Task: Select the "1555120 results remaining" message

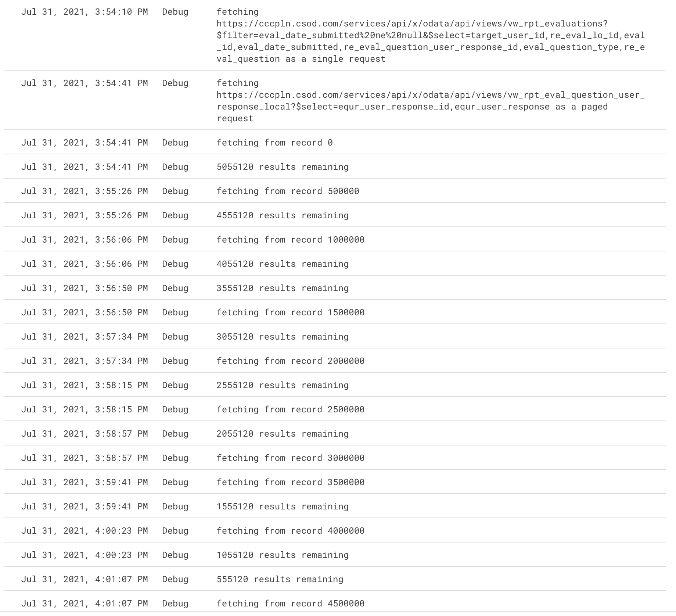Action: click(283, 506)
